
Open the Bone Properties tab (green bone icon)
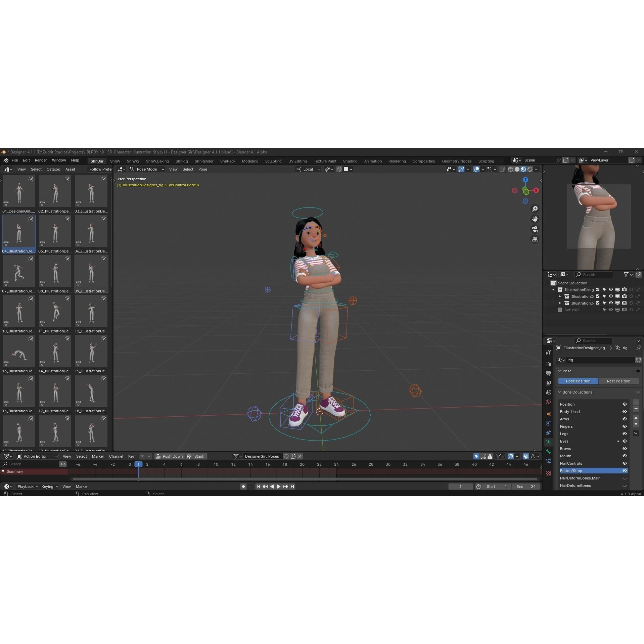(x=548, y=451)
